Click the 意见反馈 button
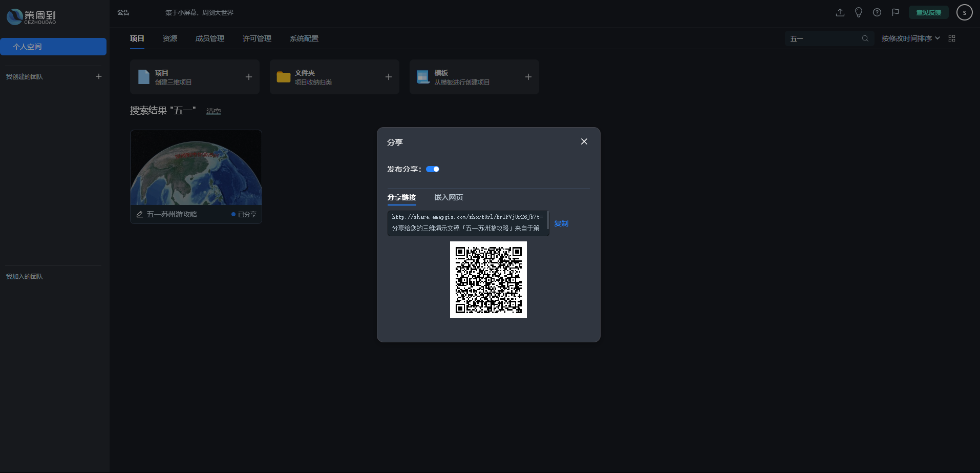980x473 pixels. coord(929,12)
